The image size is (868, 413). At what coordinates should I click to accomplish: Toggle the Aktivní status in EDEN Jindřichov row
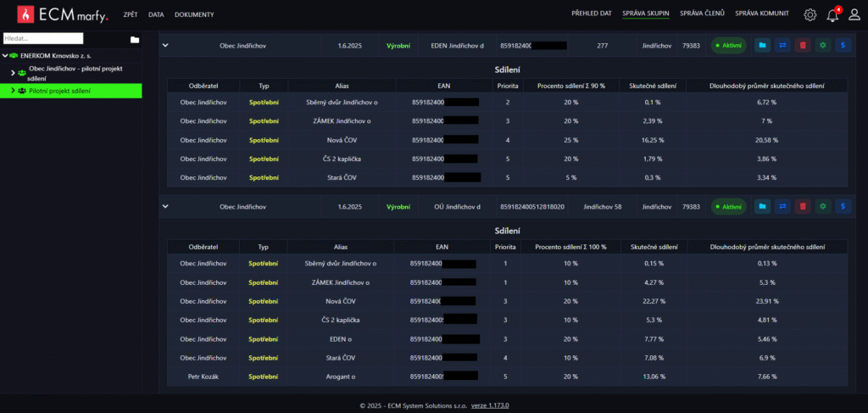728,45
